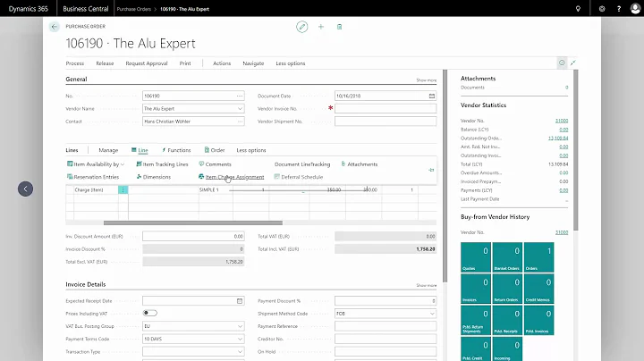Viewport: 644px width, 361px height.
Task: Toggle Prices Including VAT switch
Action: tap(150, 313)
